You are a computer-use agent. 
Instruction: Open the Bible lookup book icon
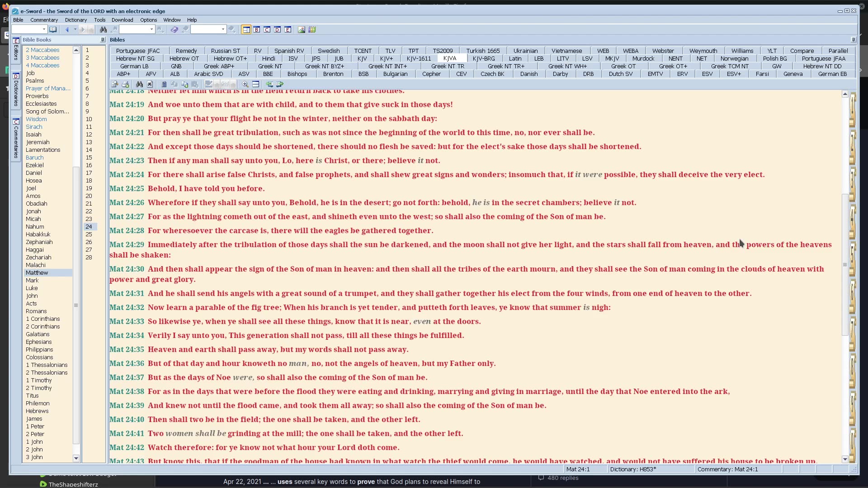point(53,30)
